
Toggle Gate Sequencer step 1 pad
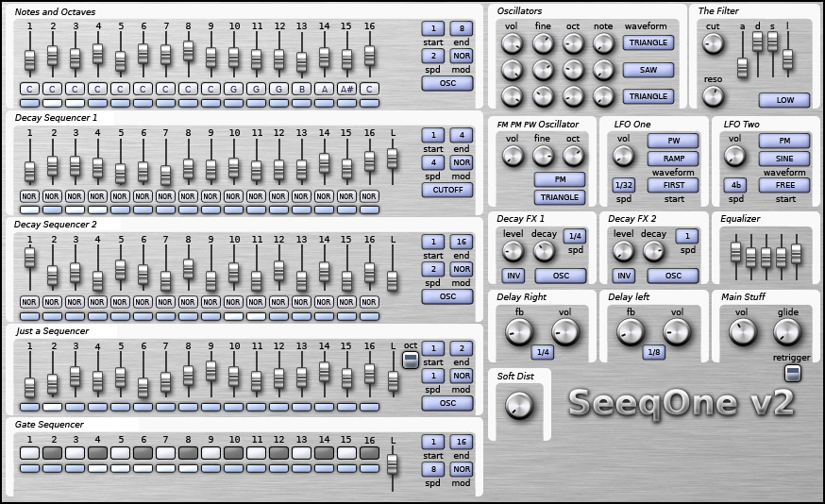point(29,453)
